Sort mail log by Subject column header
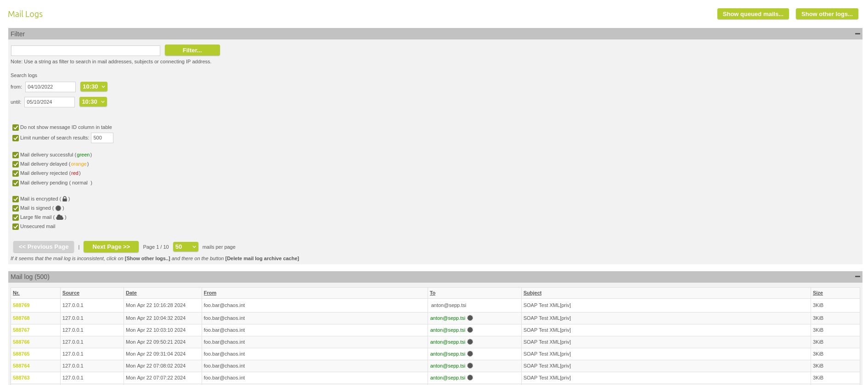The image size is (868, 385). tap(532, 293)
